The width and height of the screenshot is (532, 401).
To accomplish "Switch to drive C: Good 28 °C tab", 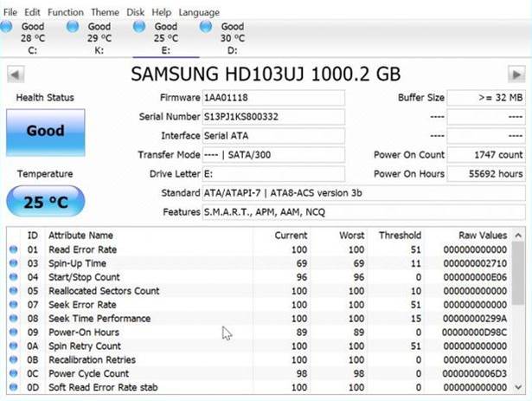I will 33,38.
